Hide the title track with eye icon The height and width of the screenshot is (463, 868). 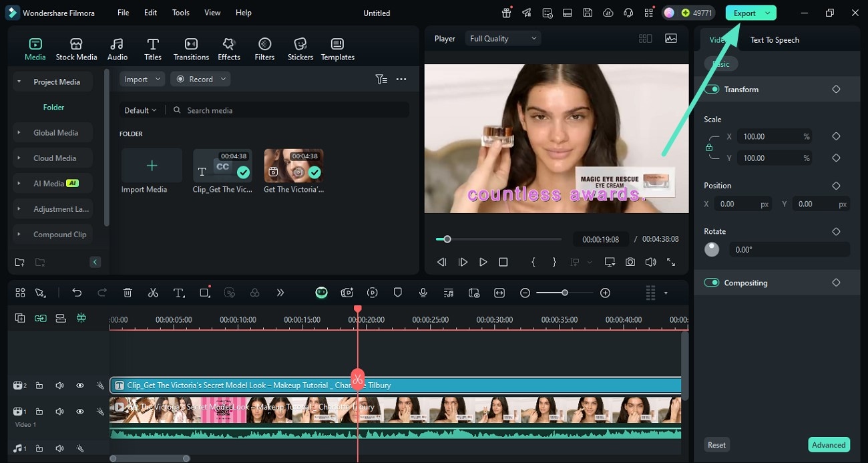tap(80, 385)
